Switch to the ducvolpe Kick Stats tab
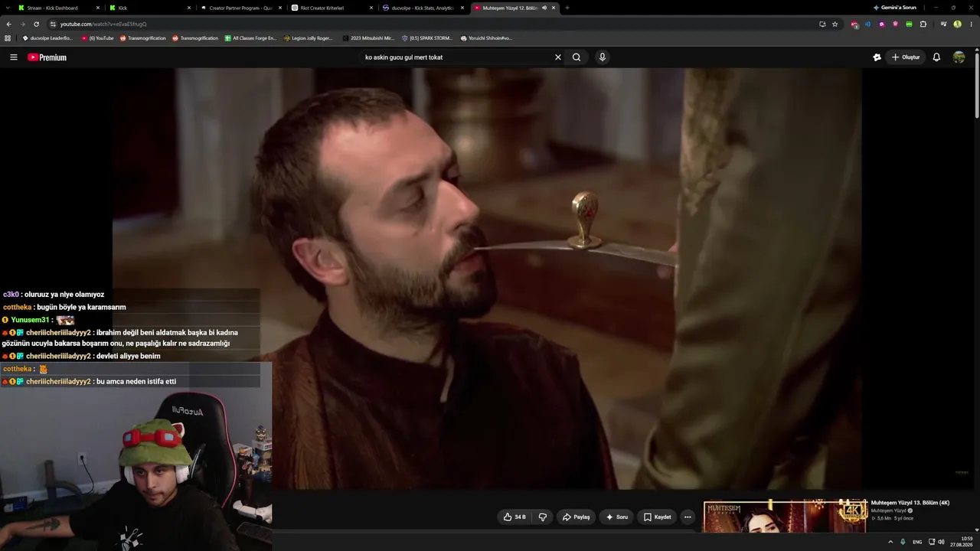This screenshot has width=980, height=551. click(422, 8)
